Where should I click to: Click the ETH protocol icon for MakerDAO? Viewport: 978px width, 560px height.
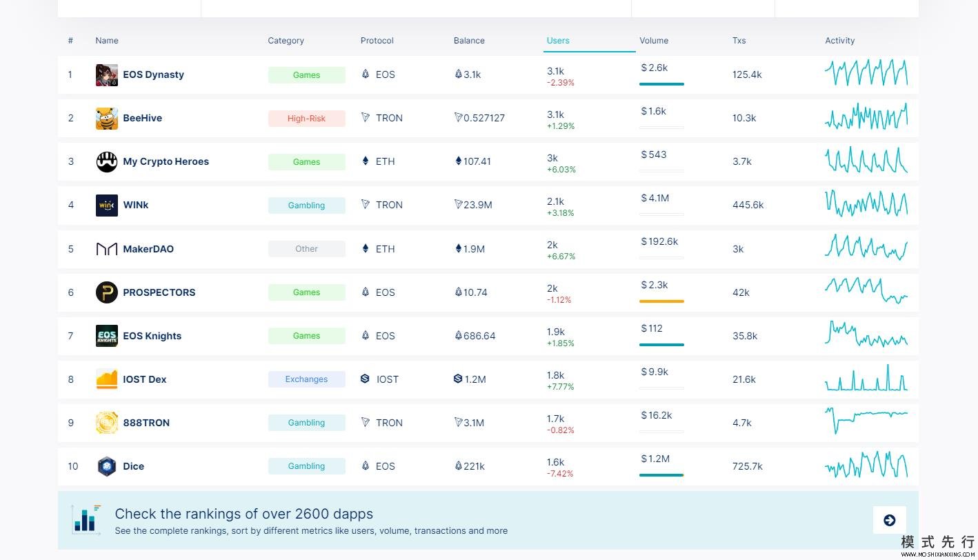pyautogui.click(x=366, y=248)
